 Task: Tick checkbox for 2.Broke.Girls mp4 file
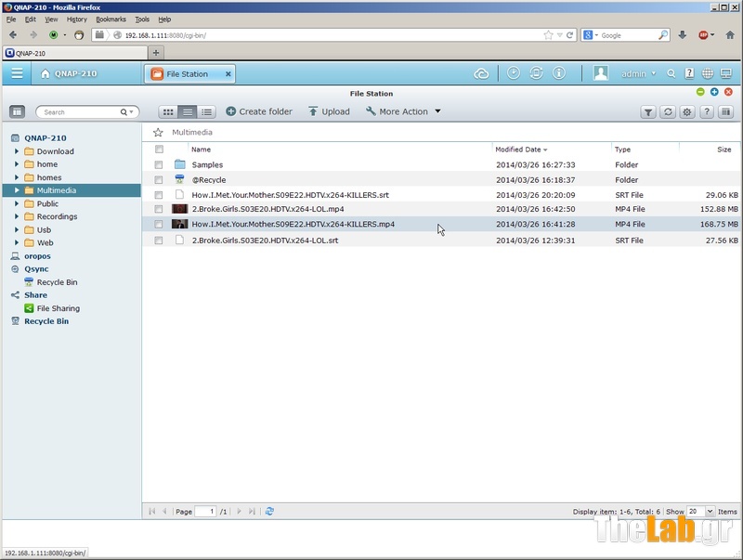[159, 209]
